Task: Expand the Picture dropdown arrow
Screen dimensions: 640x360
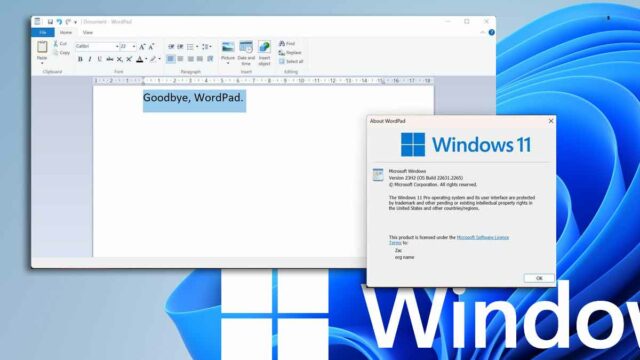Action: 228,63
